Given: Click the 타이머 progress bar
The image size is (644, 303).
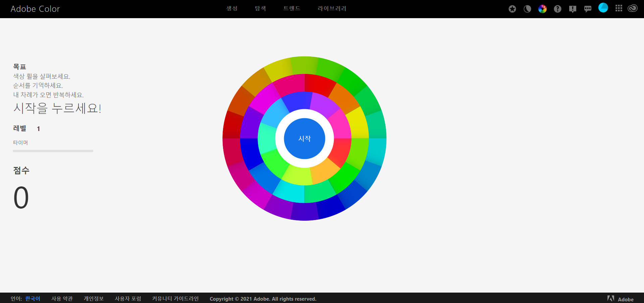Looking at the screenshot, I should (x=53, y=151).
